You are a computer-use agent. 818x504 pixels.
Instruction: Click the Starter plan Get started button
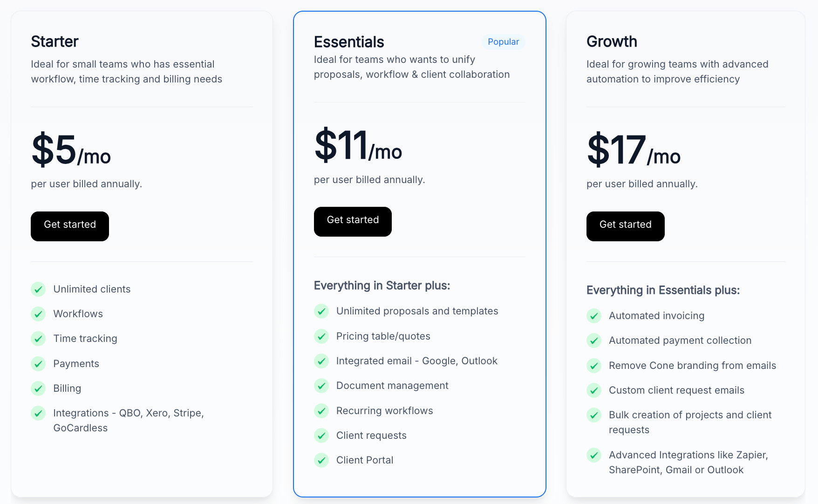click(70, 226)
